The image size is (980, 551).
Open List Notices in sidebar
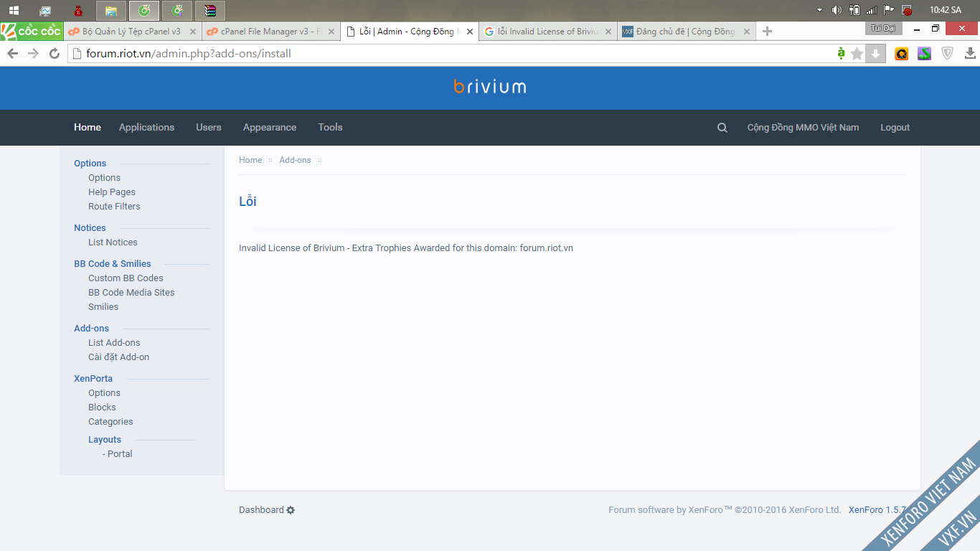(113, 242)
